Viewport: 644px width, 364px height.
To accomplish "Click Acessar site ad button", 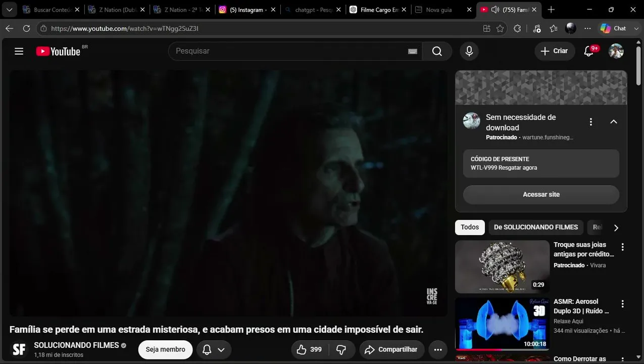I will click(541, 195).
